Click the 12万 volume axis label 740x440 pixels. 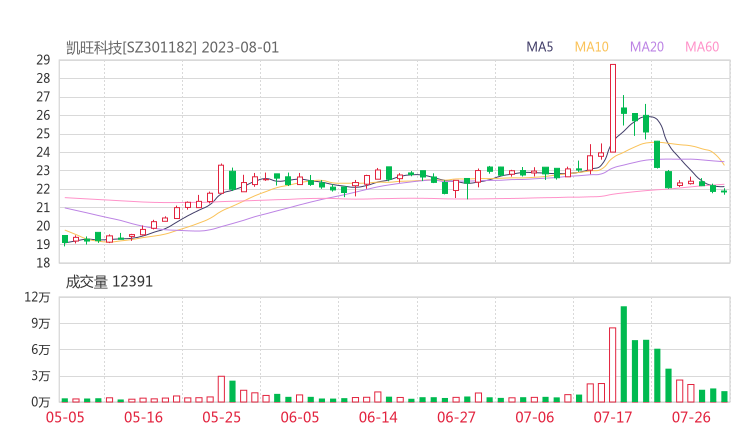pos(37,297)
